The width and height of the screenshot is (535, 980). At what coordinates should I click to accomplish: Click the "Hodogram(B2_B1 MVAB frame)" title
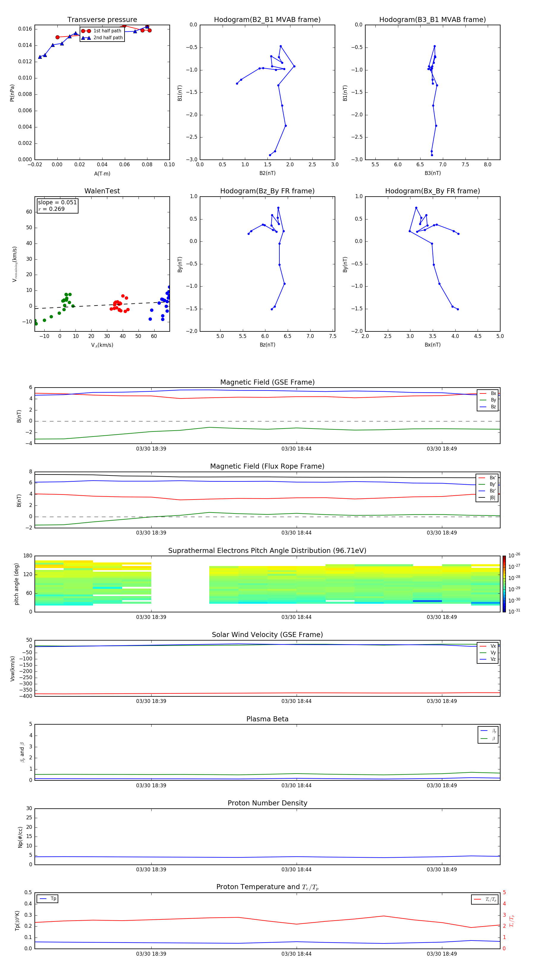point(267,19)
